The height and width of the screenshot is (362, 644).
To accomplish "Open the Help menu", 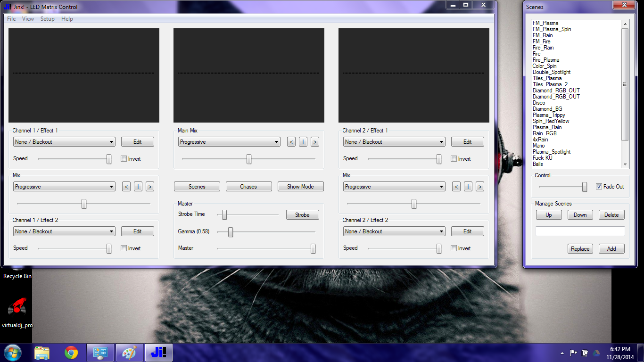I will [x=67, y=19].
